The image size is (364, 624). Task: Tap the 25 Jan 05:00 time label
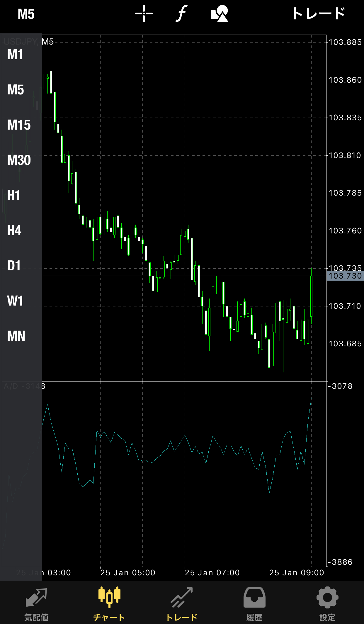[x=128, y=573]
